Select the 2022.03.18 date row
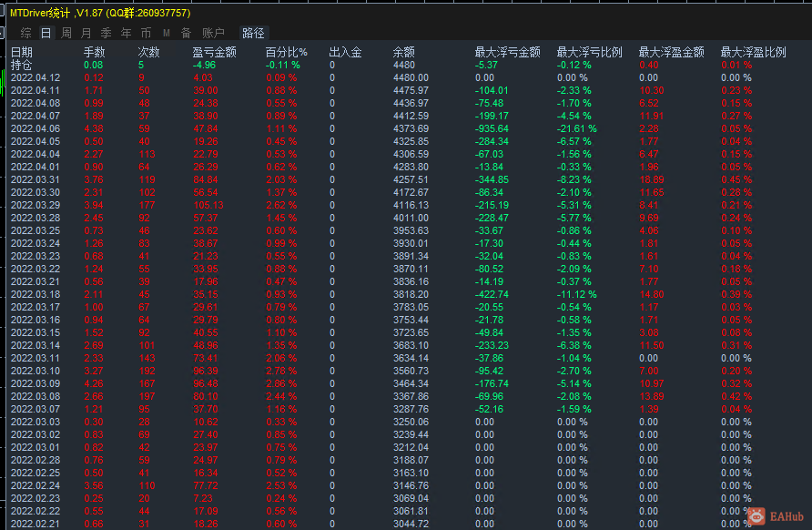The height and width of the screenshot is (530, 812). click(36, 294)
